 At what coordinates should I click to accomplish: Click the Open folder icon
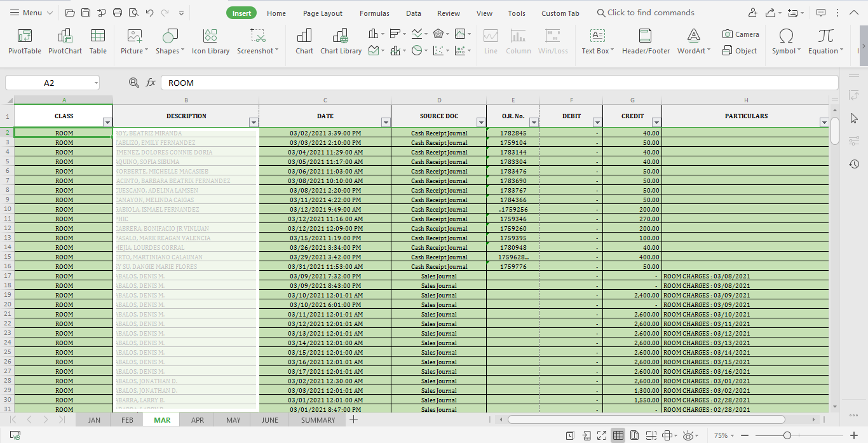click(70, 13)
